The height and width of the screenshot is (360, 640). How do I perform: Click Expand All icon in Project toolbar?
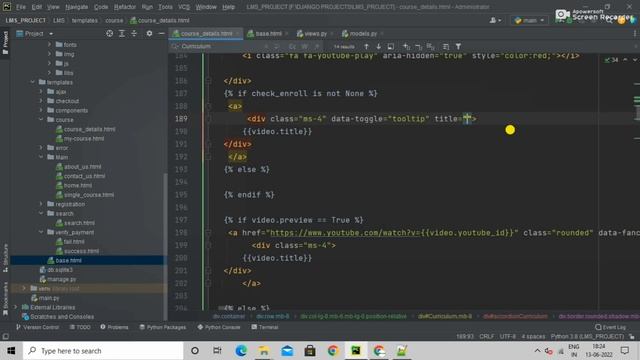[x=122, y=33]
